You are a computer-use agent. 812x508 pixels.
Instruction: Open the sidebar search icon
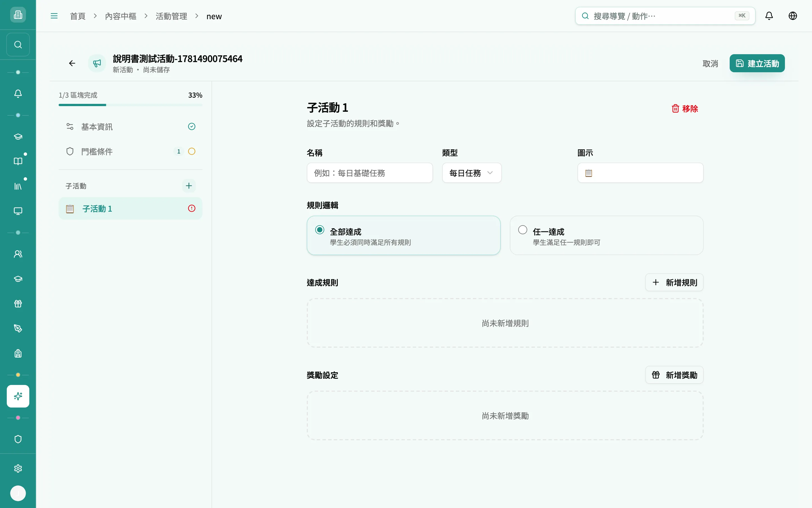[x=18, y=45]
